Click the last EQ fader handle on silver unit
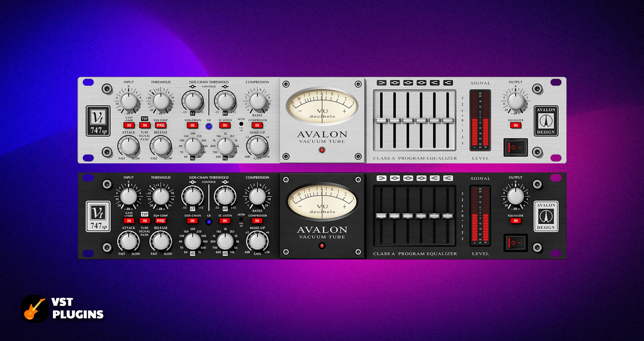The image size is (644, 341). (x=448, y=121)
